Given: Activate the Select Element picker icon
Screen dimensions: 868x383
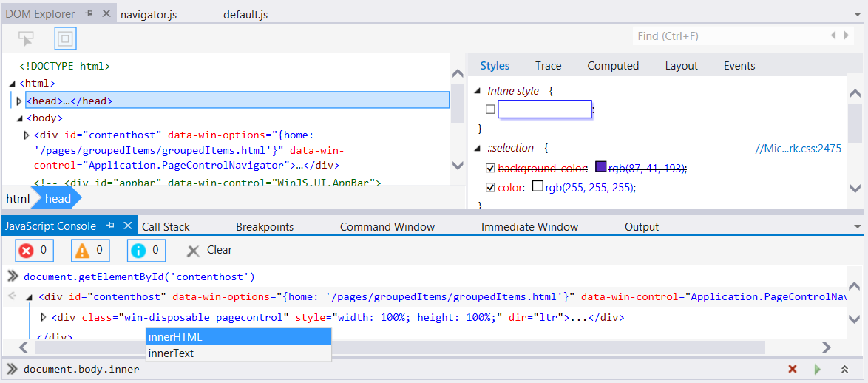Looking at the screenshot, I should [x=27, y=38].
